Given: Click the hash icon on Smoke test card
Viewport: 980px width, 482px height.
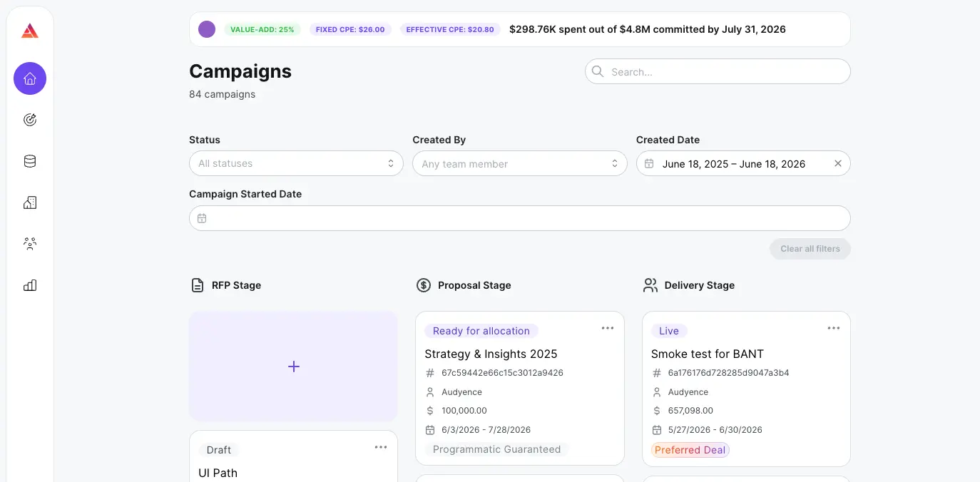Looking at the screenshot, I should pos(656,373).
